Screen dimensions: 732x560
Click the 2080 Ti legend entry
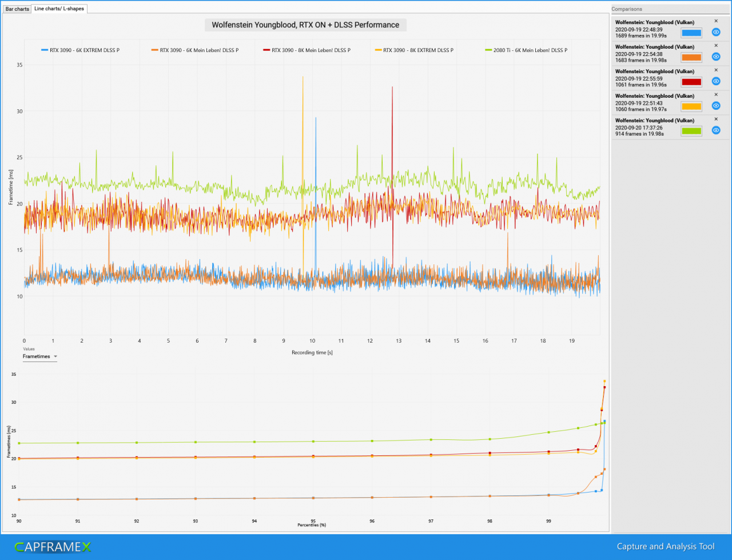[526, 50]
